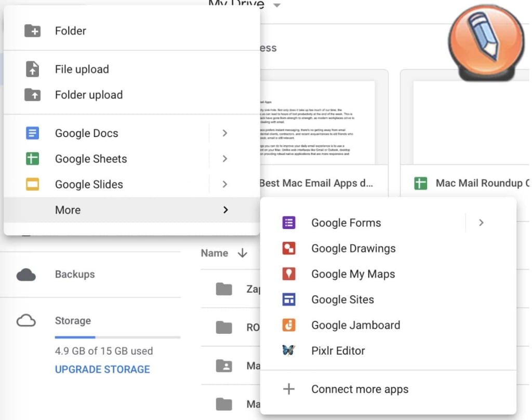Screen dimensions: 532x420
Task: Click the shared folder icon with person
Action: (x=224, y=366)
